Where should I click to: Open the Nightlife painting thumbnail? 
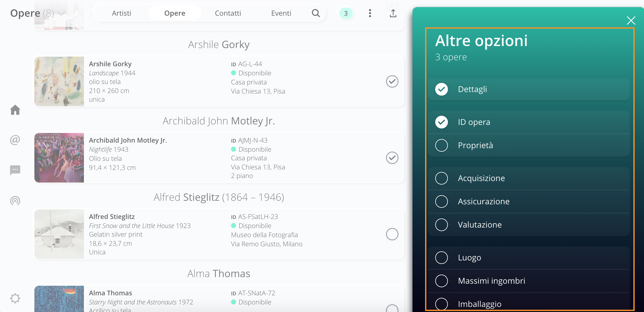(59, 158)
